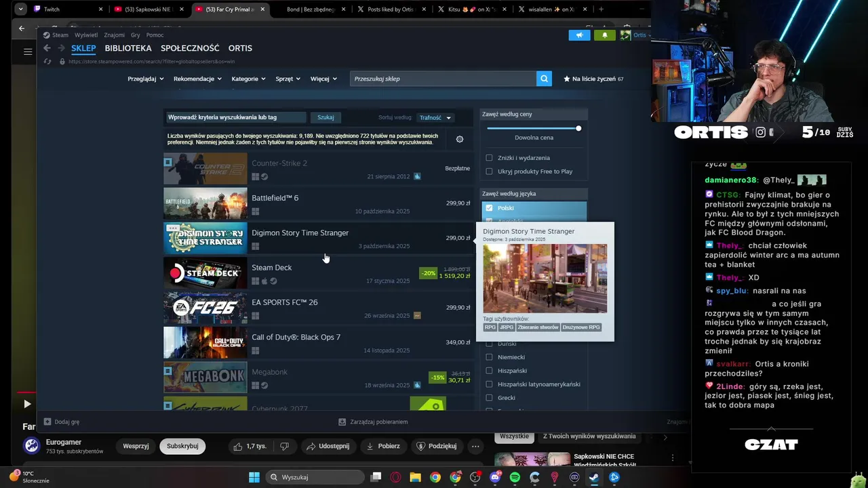
Task: Open the Trafność sort dropdown
Action: [435, 118]
